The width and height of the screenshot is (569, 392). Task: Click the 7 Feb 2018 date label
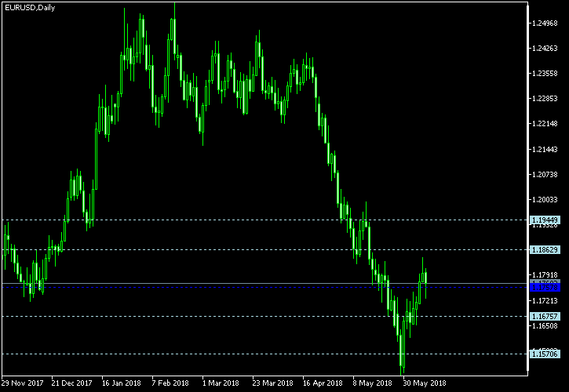pyautogui.click(x=170, y=383)
